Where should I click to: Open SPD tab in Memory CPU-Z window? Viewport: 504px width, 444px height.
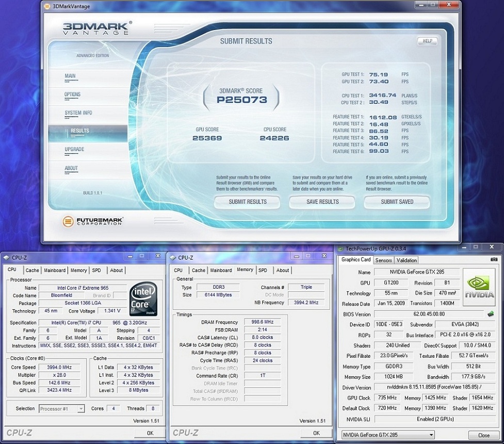pyautogui.click(x=263, y=270)
